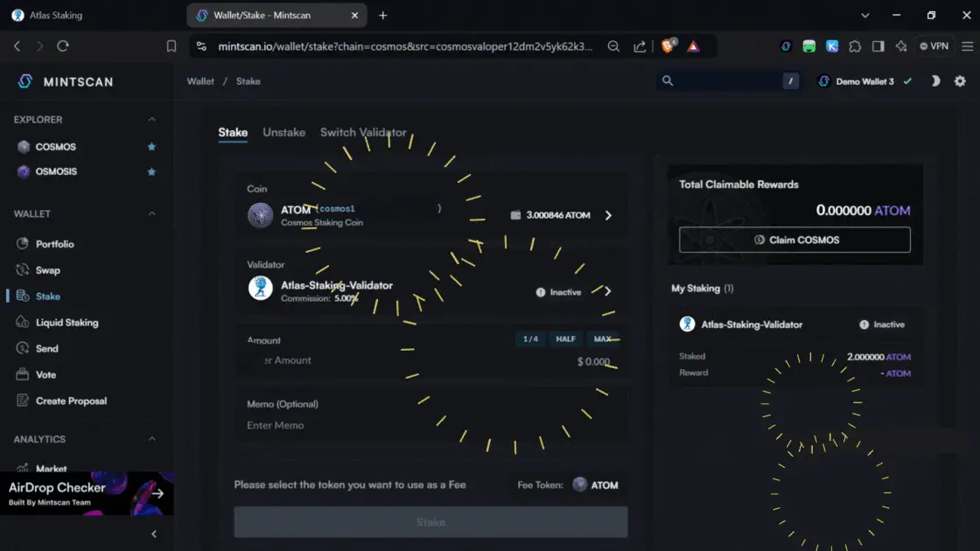980x551 pixels.
Task: Open the Swap page
Action: tap(47, 270)
